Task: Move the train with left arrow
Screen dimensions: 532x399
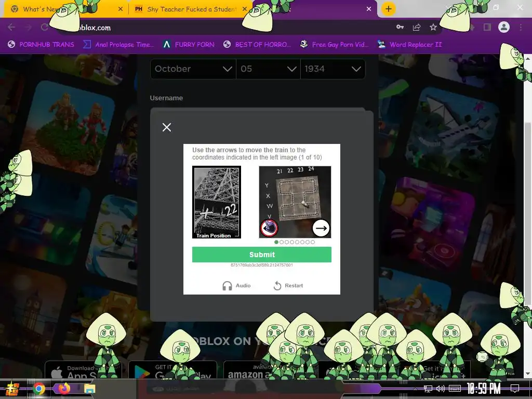Action: [269, 228]
